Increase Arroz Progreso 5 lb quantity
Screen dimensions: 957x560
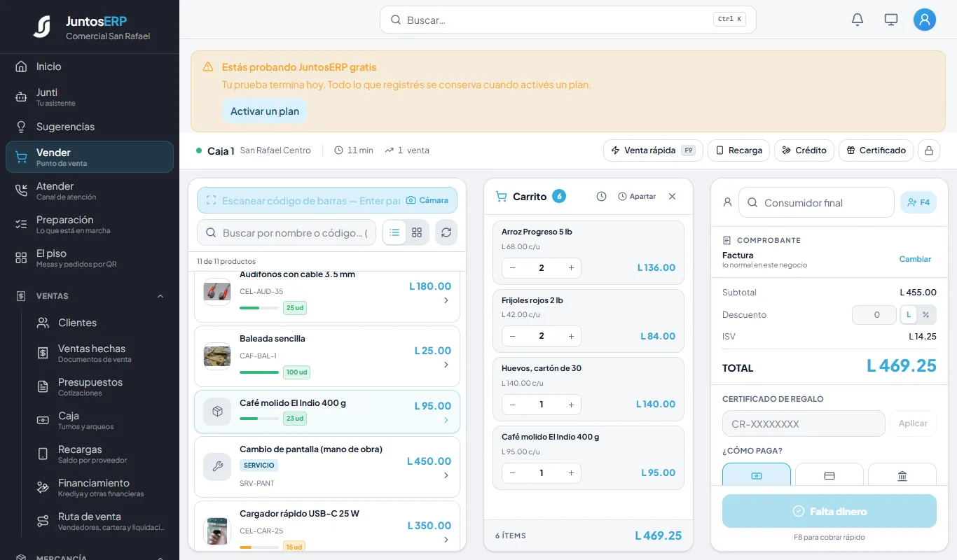coord(571,268)
